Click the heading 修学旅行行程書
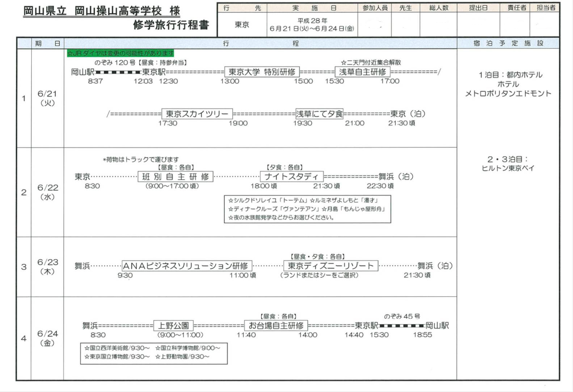Viewport: 573px width, 392px height. pos(171,25)
